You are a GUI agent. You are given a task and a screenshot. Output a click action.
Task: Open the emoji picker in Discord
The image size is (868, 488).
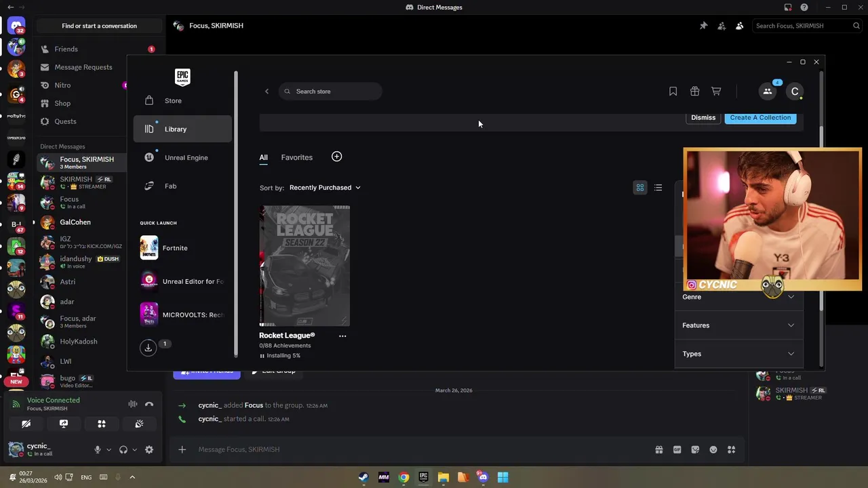[x=713, y=449]
